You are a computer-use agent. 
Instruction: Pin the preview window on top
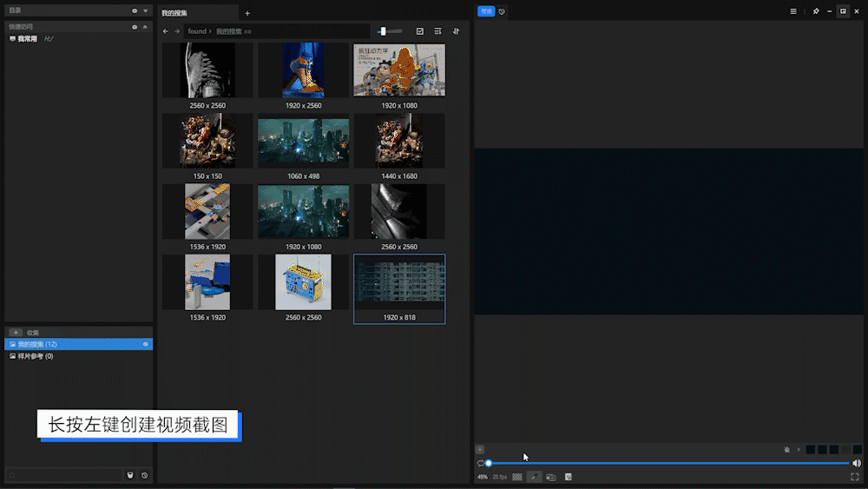[x=816, y=11]
